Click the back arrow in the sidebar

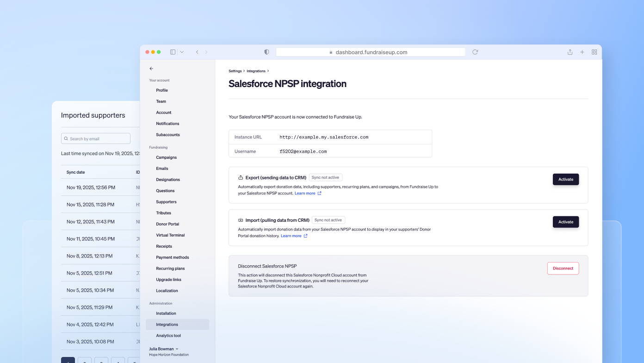pyautogui.click(x=151, y=69)
